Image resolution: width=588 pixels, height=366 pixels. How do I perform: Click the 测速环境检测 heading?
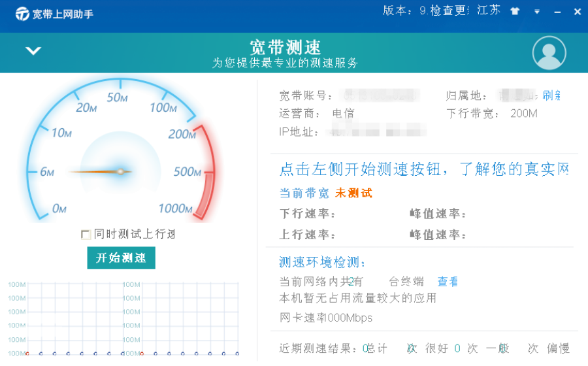click(322, 262)
